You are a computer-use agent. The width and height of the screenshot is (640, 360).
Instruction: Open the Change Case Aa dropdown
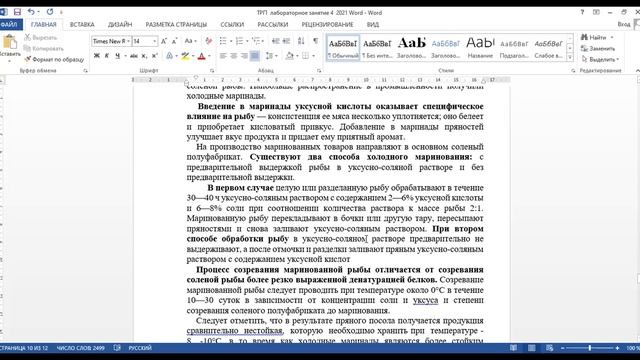pos(190,41)
